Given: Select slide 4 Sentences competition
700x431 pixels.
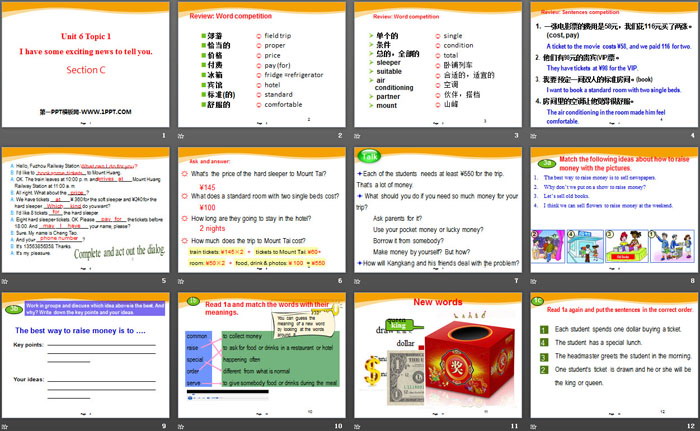Looking at the screenshot, I should pos(614,65).
